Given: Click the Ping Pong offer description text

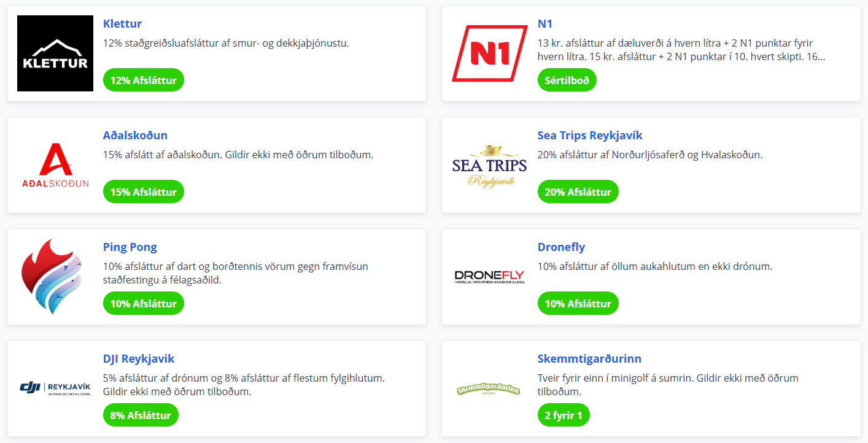Looking at the screenshot, I should tap(235, 273).
